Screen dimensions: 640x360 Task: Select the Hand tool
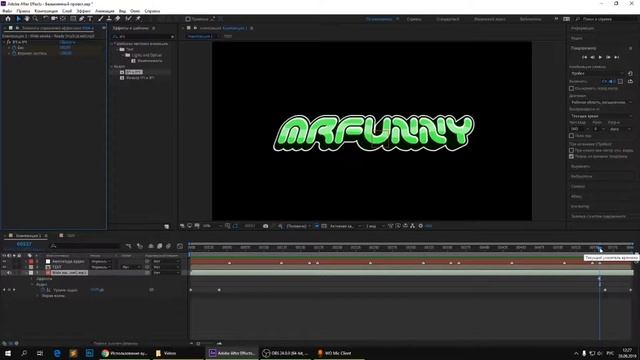[27, 19]
